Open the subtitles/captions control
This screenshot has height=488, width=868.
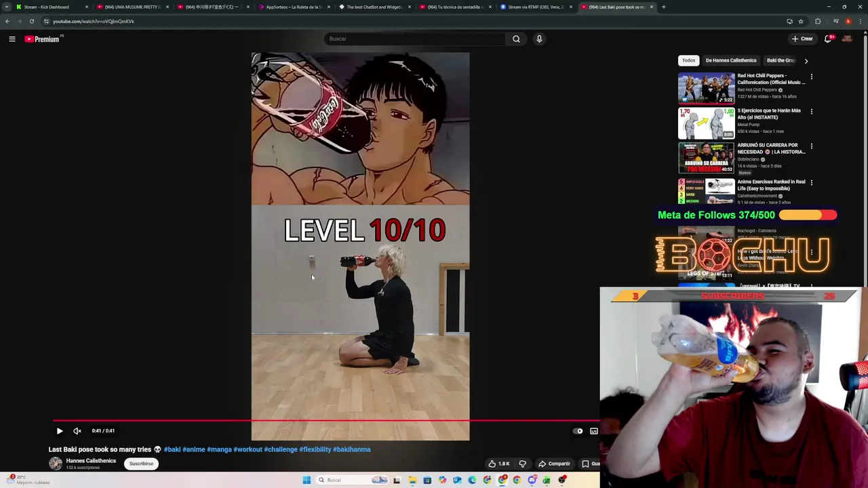[x=594, y=431]
